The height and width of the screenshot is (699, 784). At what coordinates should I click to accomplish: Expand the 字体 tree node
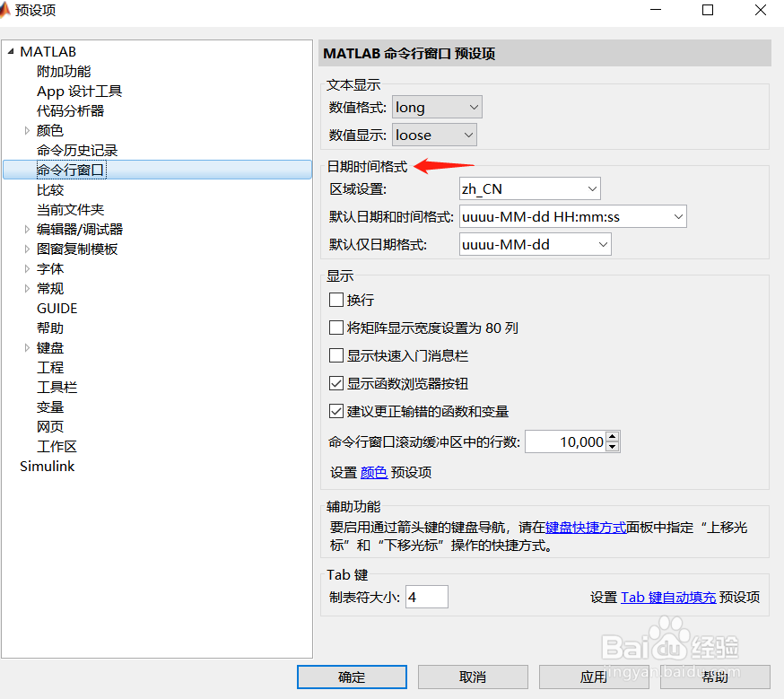(27, 269)
